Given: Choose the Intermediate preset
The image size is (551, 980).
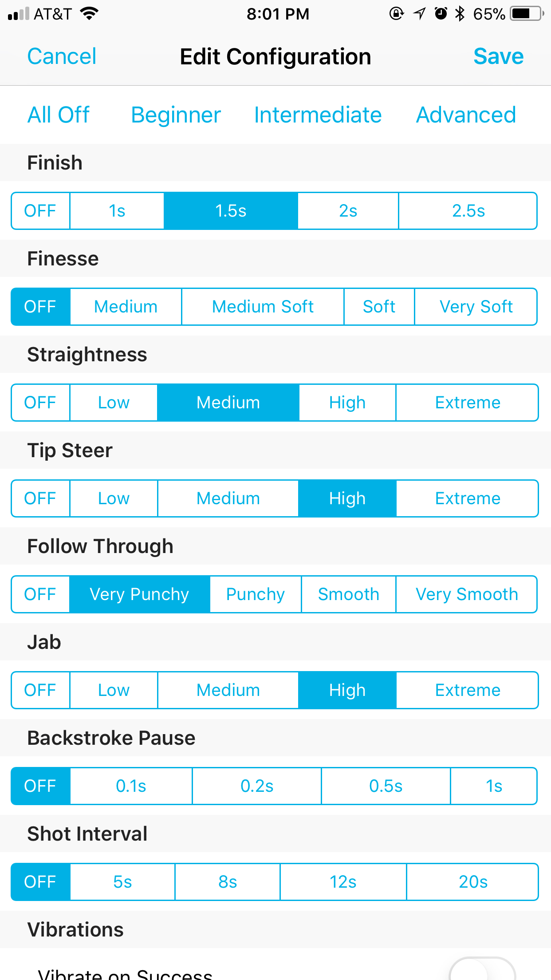Looking at the screenshot, I should coord(318,115).
